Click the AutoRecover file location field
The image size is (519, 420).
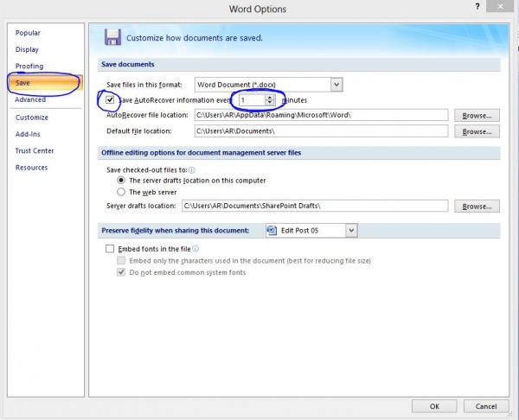[x=321, y=115]
